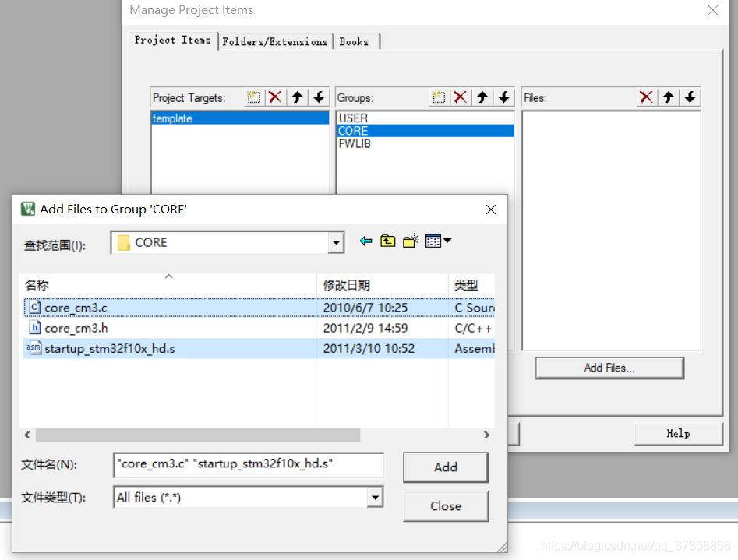Select CORE group in Groups list
This screenshot has width=738, height=560.
pos(425,131)
